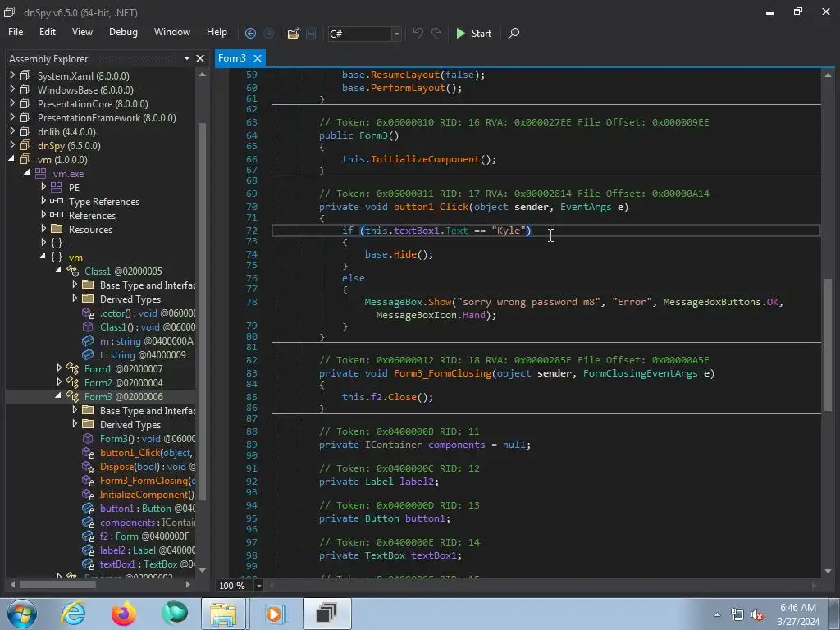The height and width of the screenshot is (630, 840).
Task: Select the Form3 class icon
Action: tap(72, 396)
